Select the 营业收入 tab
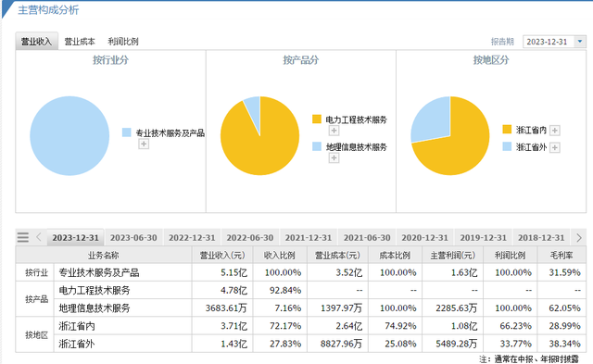The width and height of the screenshot is (593, 364). (x=36, y=41)
